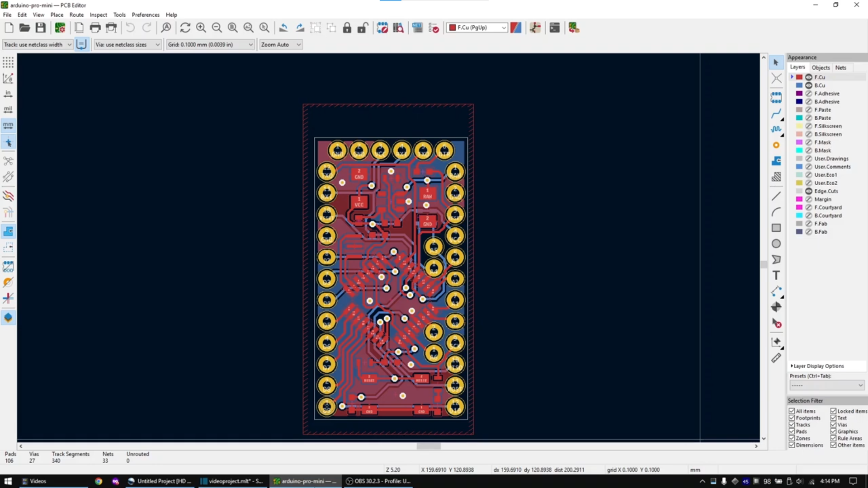Viewport: 868px width, 488px height.
Task: Uncheck the Tracks filter checkbox
Action: point(792,425)
